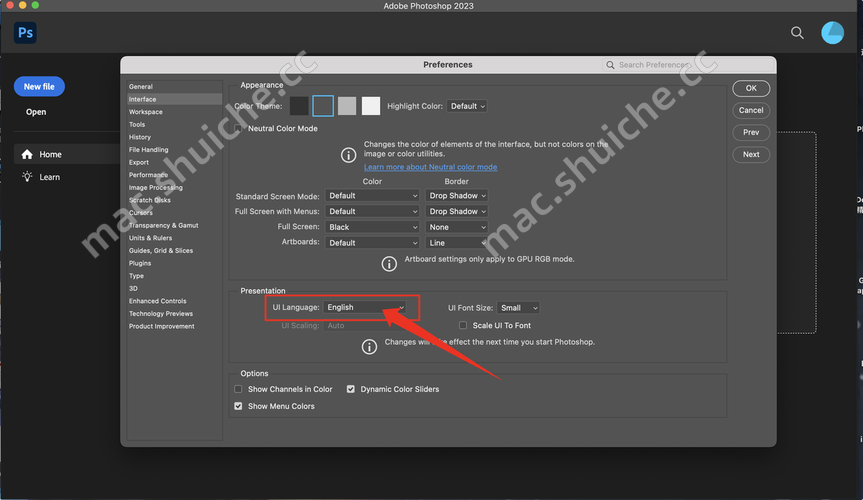Screen dimensions: 863x500
Task: Open Learn with the lightbulb icon
Action: pos(48,177)
